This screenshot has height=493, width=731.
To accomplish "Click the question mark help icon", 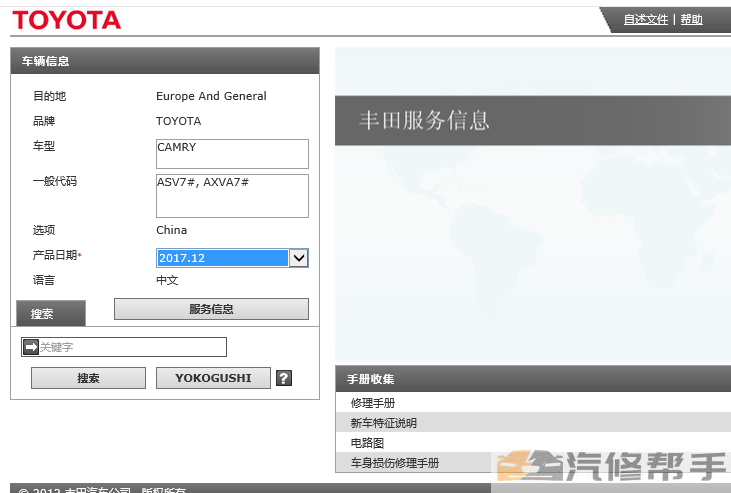I will point(284,378).
